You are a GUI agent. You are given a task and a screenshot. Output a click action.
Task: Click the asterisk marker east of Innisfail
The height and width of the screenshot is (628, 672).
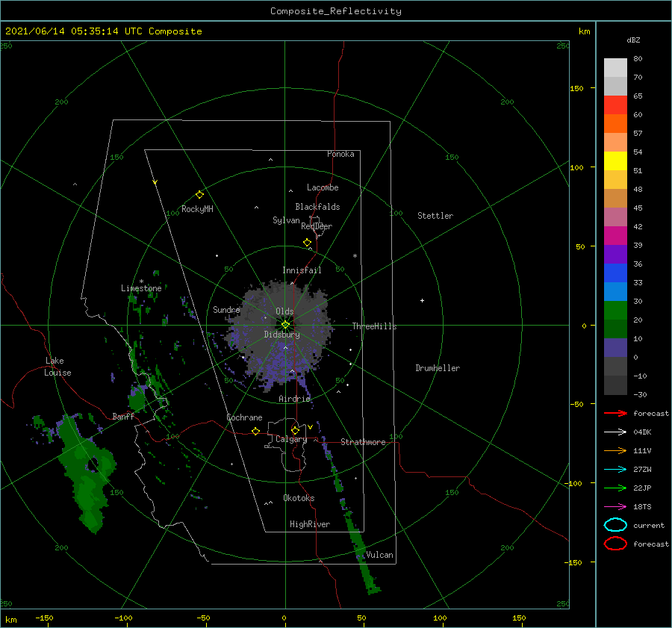click(355, 256)
